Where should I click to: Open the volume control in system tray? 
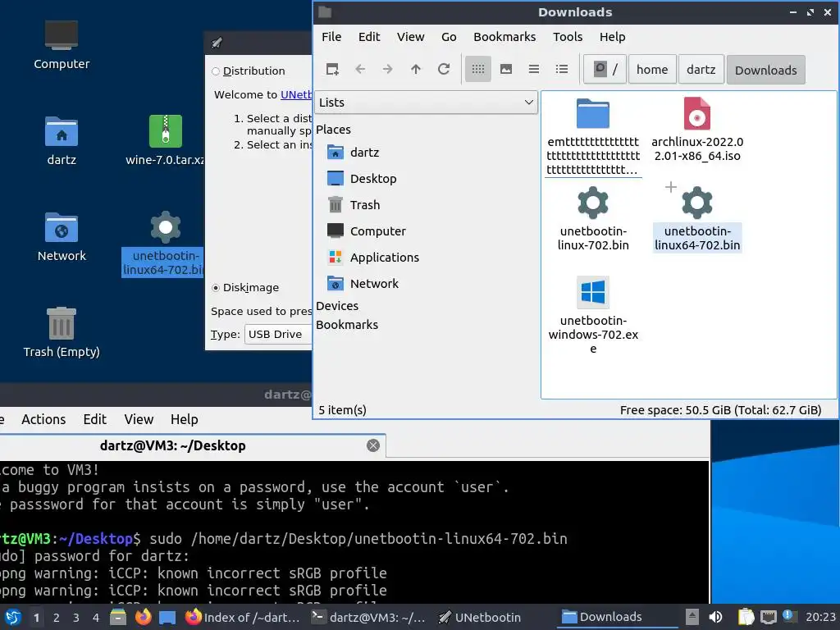[715, 617]
